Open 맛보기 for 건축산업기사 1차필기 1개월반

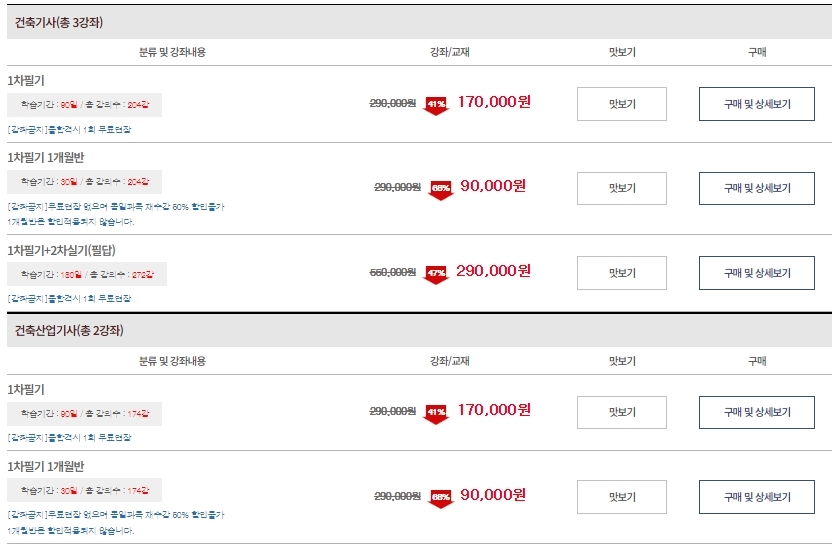tap(621, 497)
